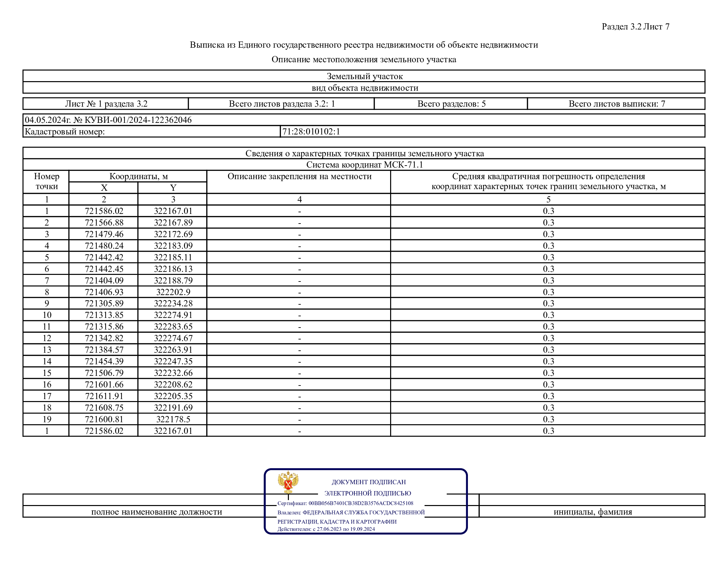Click the "Координаты, м" column header

138,176
